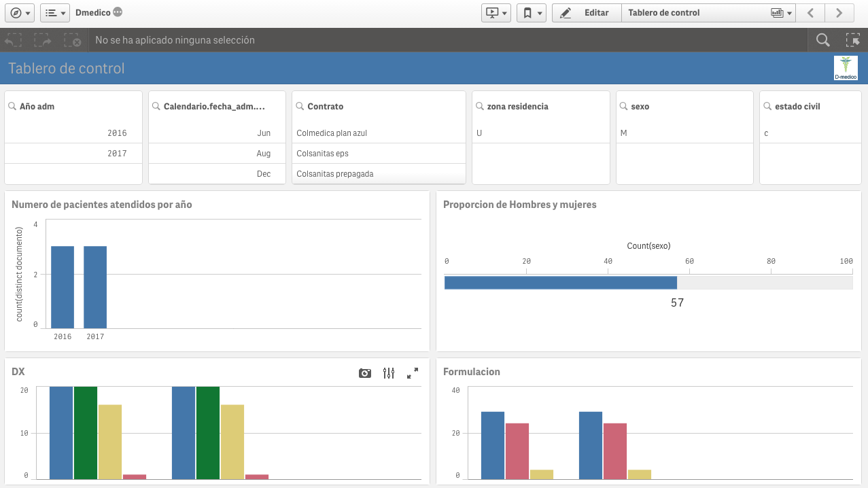Click the Numero de pacientes atendidos chart title
The width and height of the screenshot is (868, 488).
point(102,205)
